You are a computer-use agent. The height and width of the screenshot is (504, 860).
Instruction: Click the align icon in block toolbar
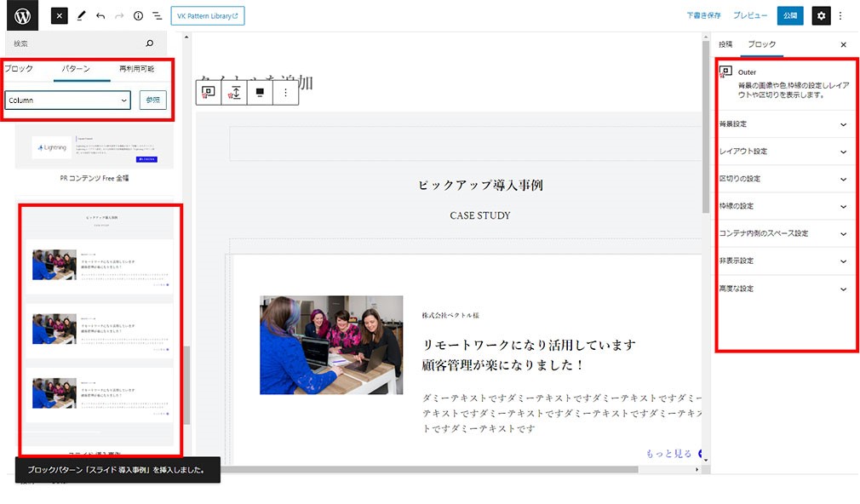coord(260,92)
